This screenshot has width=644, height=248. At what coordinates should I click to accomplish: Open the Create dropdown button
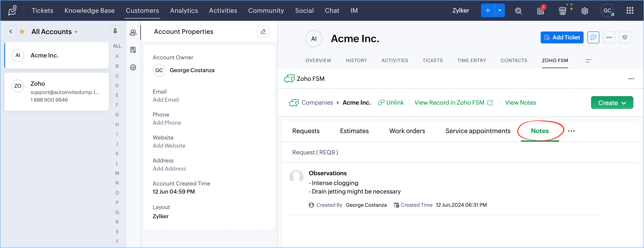tap(612, 103)
